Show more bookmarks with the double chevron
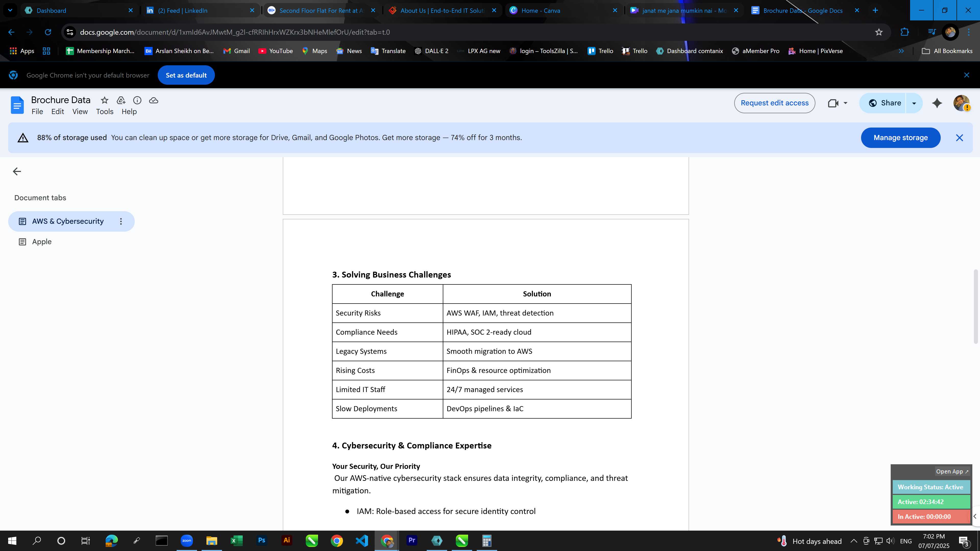Image resolution: width=980 pixels, height=551 pixels. pyautogui.click(x=901, y=51)
